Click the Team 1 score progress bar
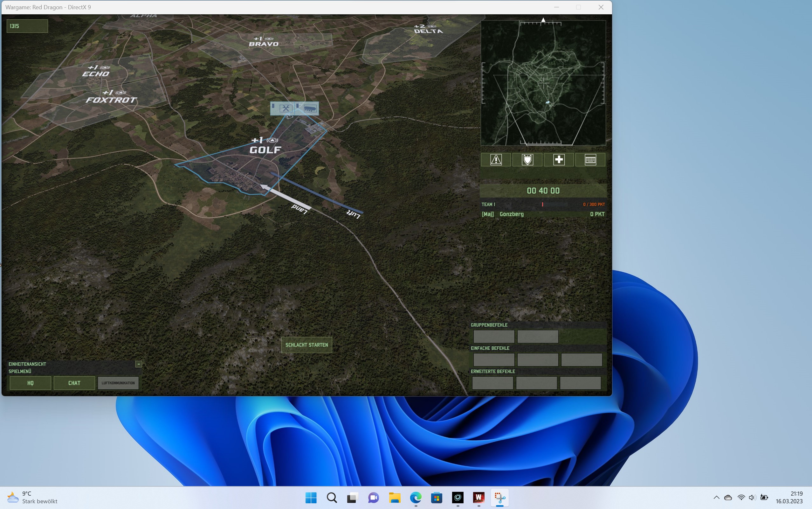This screenshot has width=812, height=509. click(x=554, y=204)
